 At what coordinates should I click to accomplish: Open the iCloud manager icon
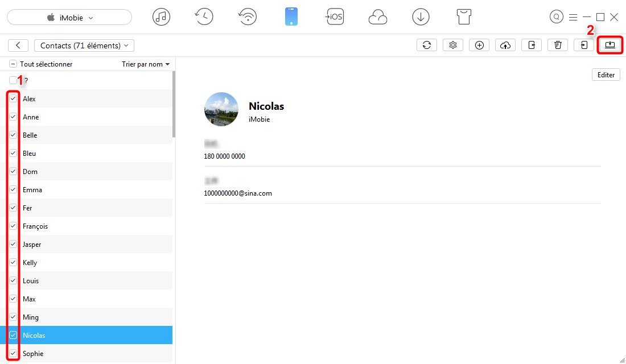click(378, 17)
